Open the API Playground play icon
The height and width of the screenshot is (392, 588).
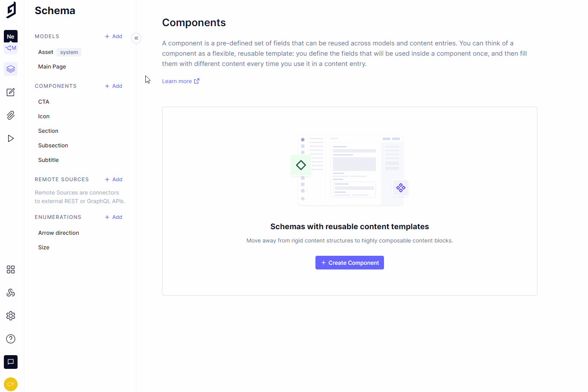pyautogui.click(x=11, y=138)
